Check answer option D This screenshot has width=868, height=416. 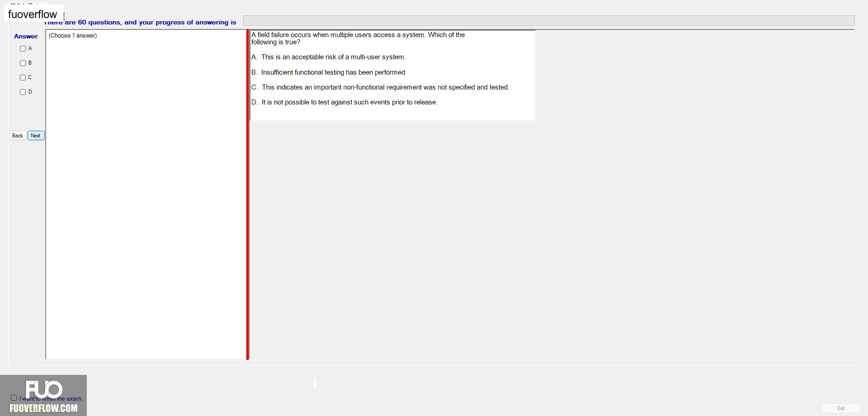[23, 92]
